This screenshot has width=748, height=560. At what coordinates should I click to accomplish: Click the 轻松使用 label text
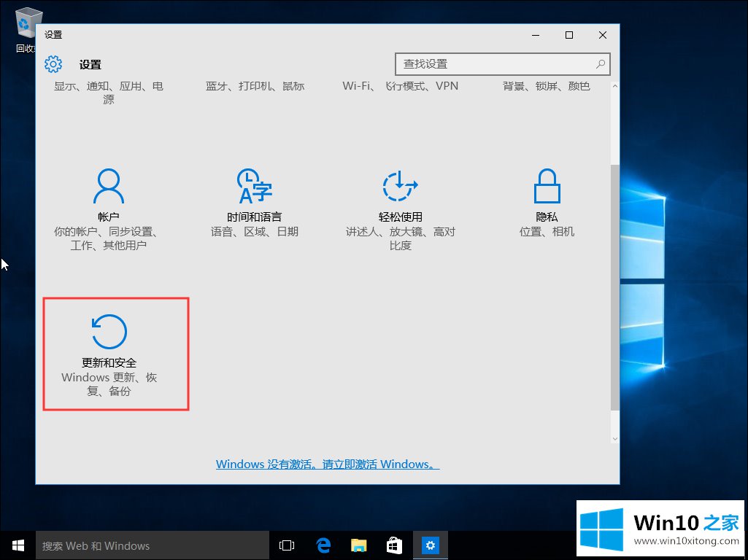[x=400, y=217]
